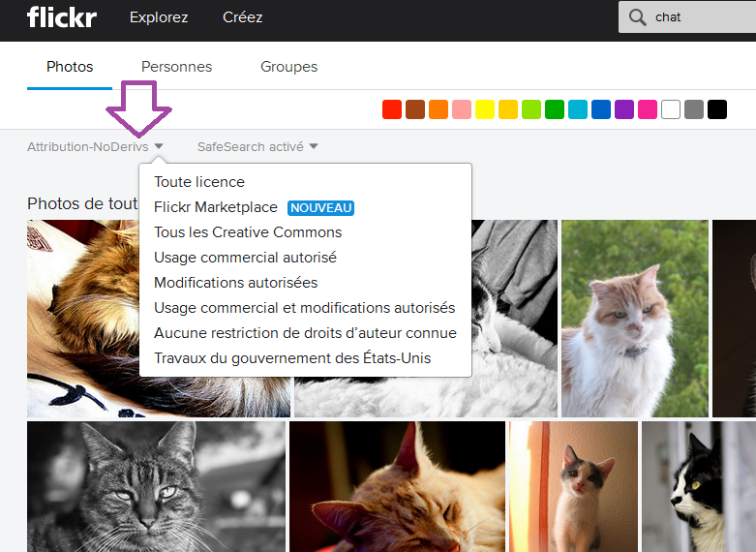
Task: Switch to the Photos tab
Action: pyautogui.click(x=70, y=67)
